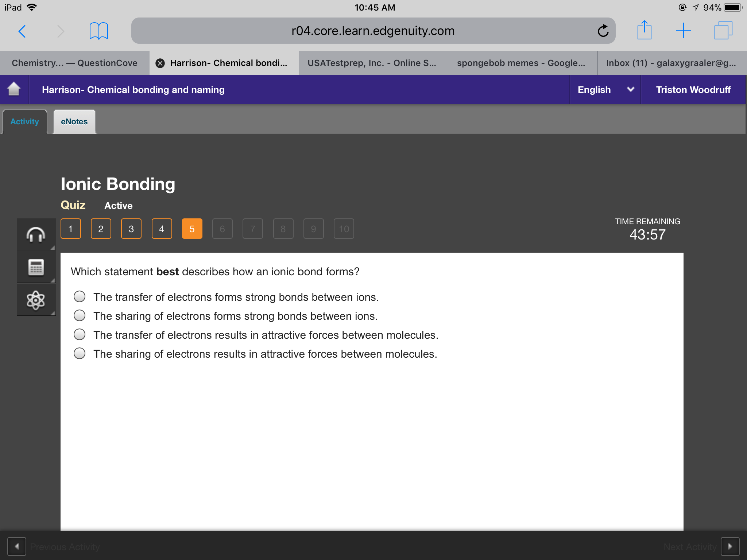Image resolution: width=747 pixels, height=560 pixels.
Task: Open the calculator tool
Action: (36, 267)
